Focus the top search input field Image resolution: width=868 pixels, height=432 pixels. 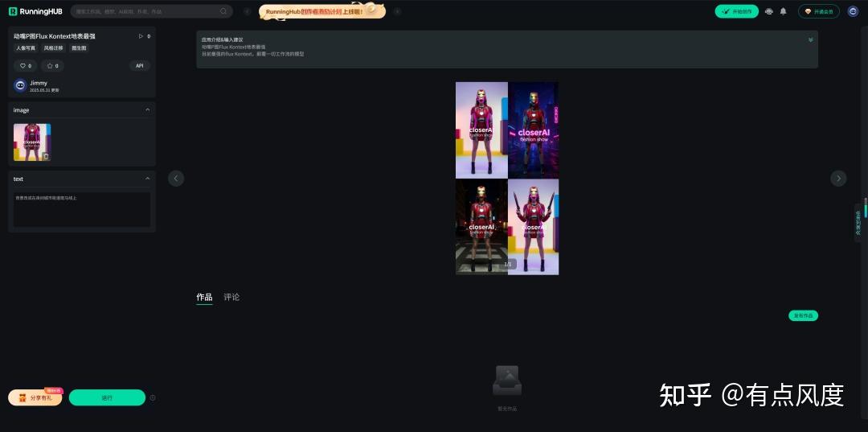(151, 11)
